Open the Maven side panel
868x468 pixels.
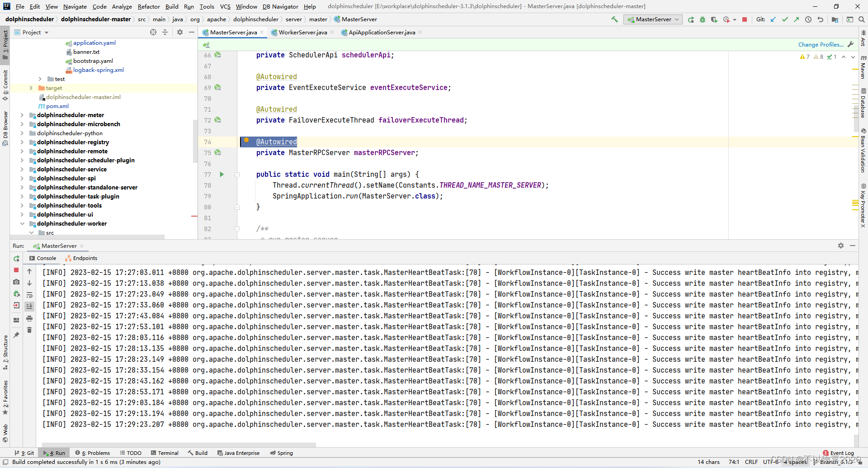pos(863,66)
